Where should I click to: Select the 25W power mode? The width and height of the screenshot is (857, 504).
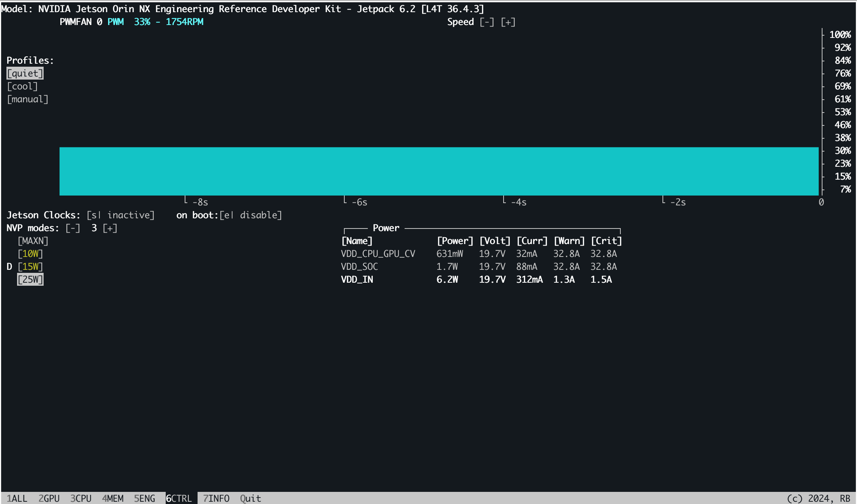30,280
